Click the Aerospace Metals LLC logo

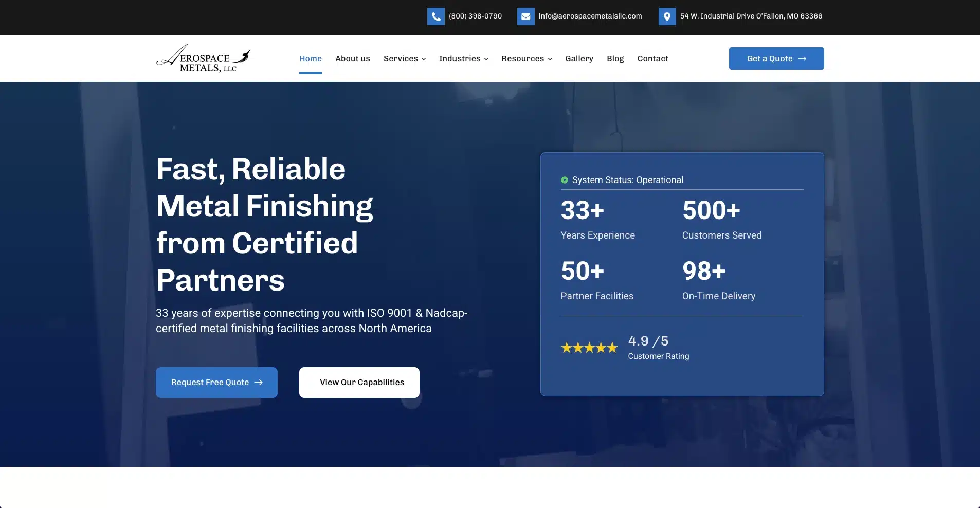point(203,59)
